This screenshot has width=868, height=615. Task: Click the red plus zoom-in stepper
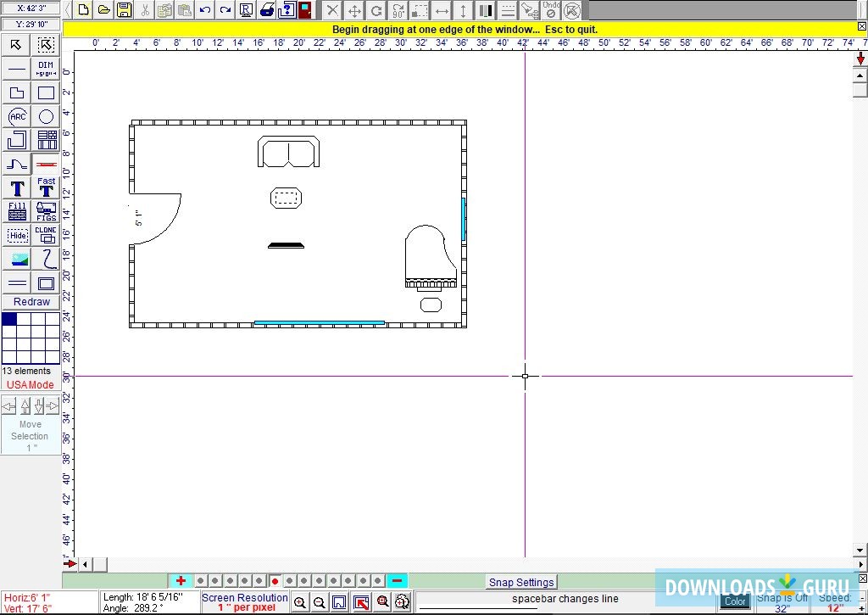pyautogui.click(x=181, y=581)
